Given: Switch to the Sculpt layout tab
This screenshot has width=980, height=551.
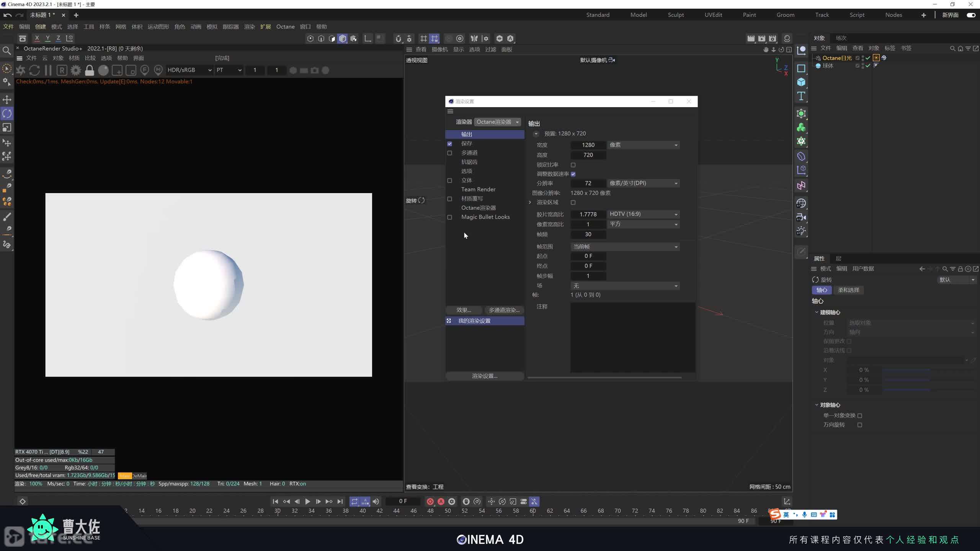Looking at the screenshot, I should point(676,15).
